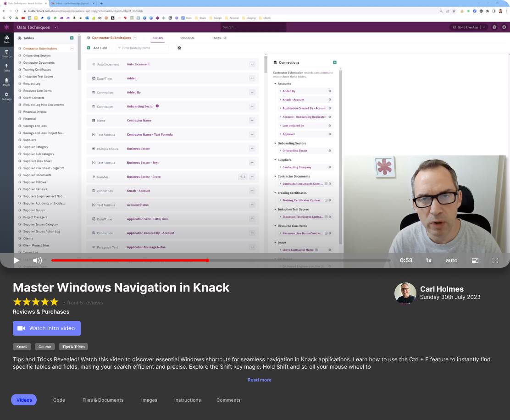Click the Knack logo asterisk icon

(6, 27)
